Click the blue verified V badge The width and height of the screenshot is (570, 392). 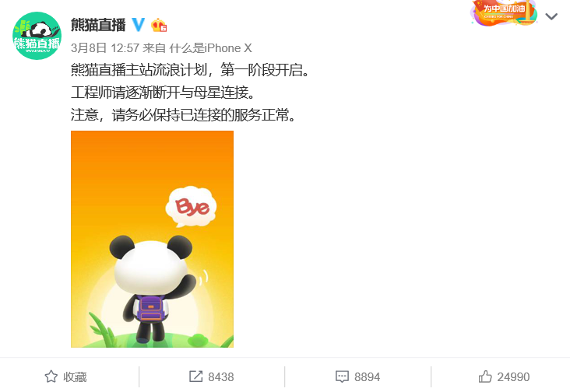coord(138,25)
